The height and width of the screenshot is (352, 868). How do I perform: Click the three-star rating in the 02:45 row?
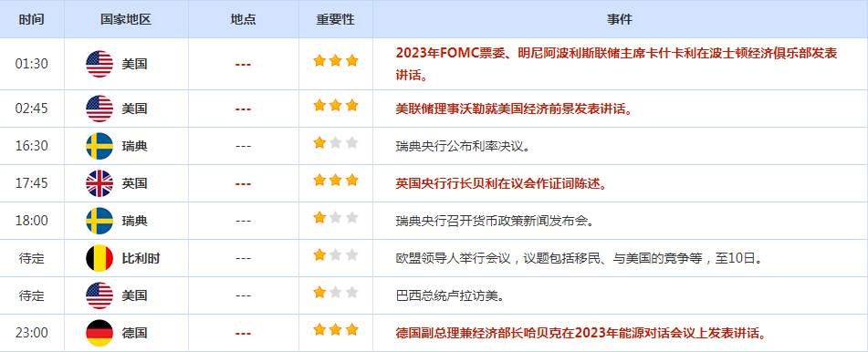click(x=336, y=105)
